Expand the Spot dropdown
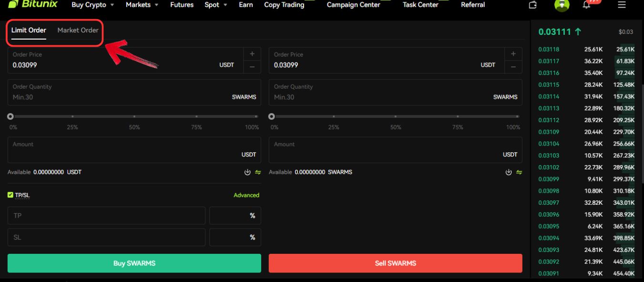The image size is (644, 282). (x=216, y=5)
